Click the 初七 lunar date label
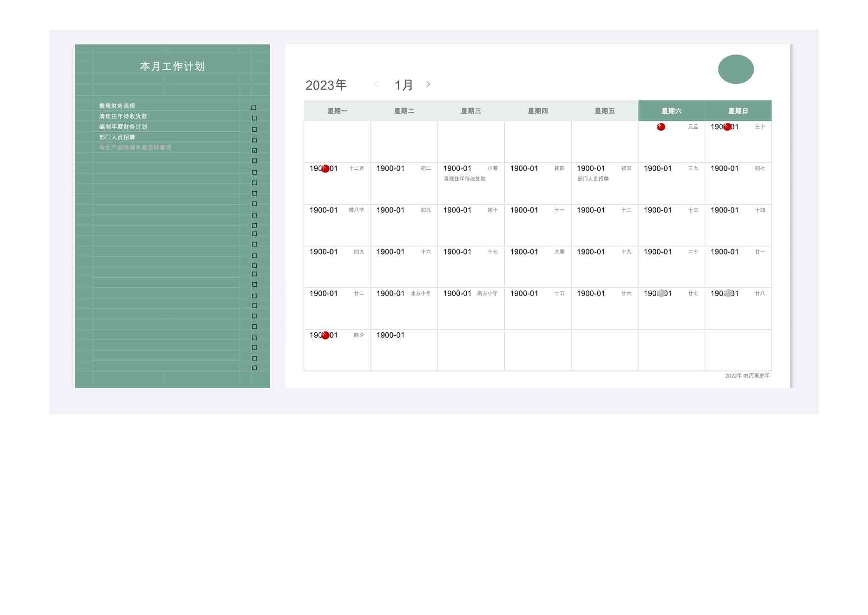 tap(760, 168)
